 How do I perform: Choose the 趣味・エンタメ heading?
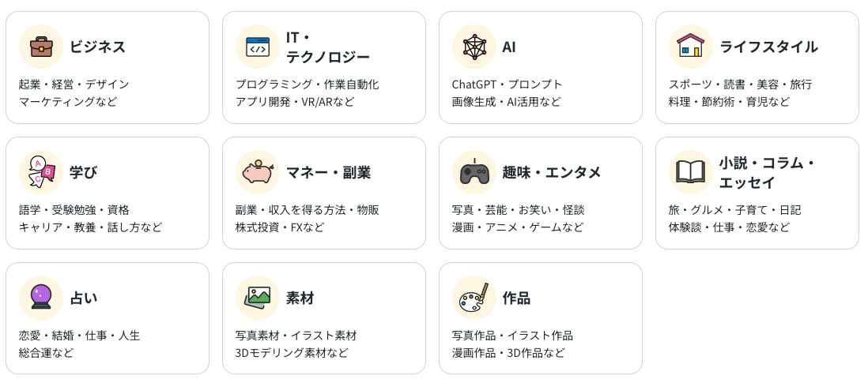(x=551, y=172)
